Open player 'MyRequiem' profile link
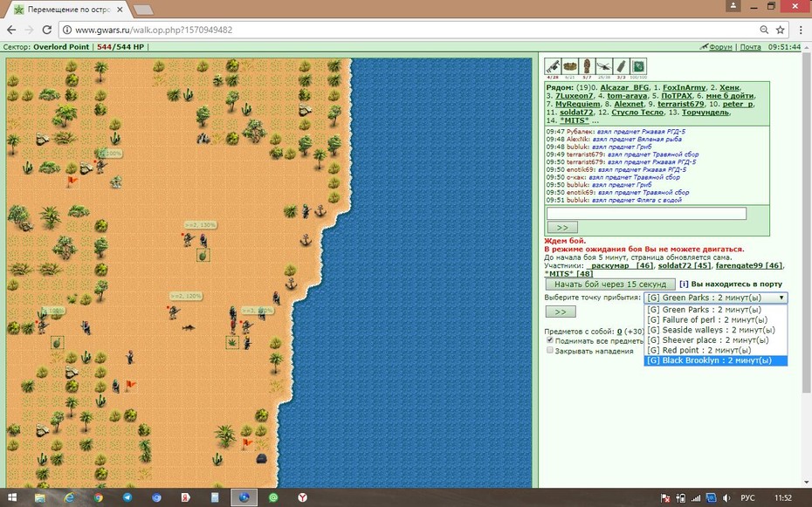Image resolution: width=812 pixels, height=507 pixels. tap(577, 104)
